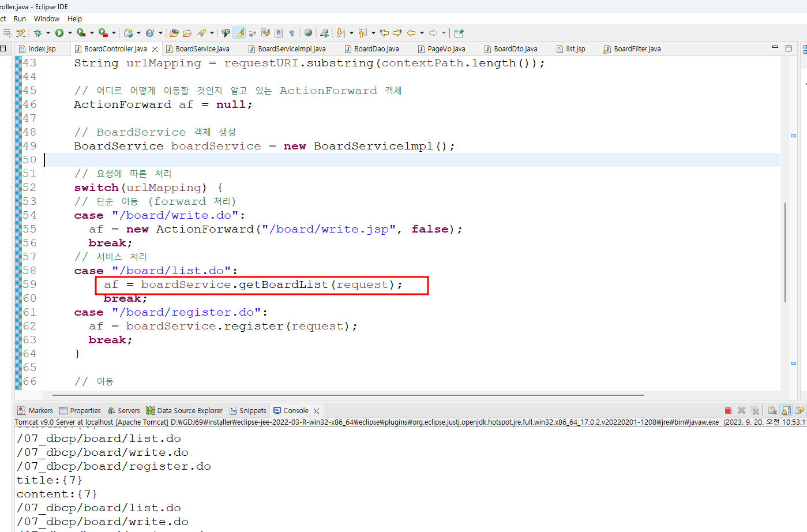The height and width of the screenshot is (532, 807).
Task: Go back to the previous edit location
Action: click(384, 33)
